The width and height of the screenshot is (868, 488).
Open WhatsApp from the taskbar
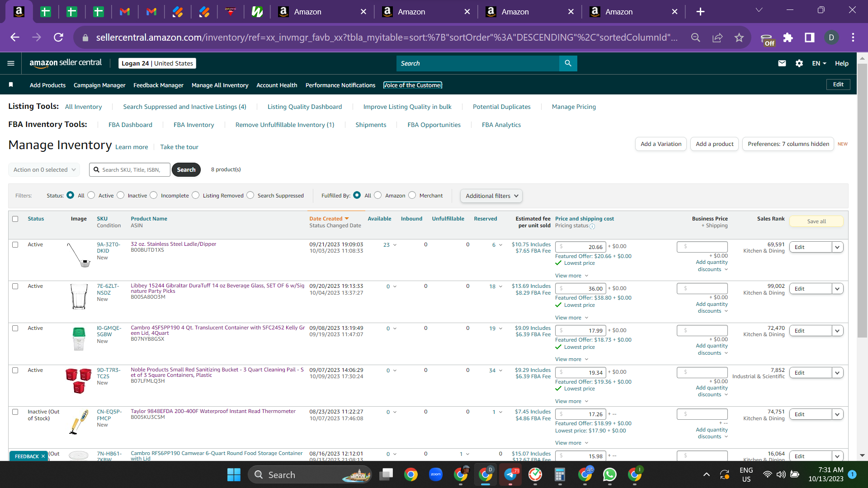pos(609,475)
